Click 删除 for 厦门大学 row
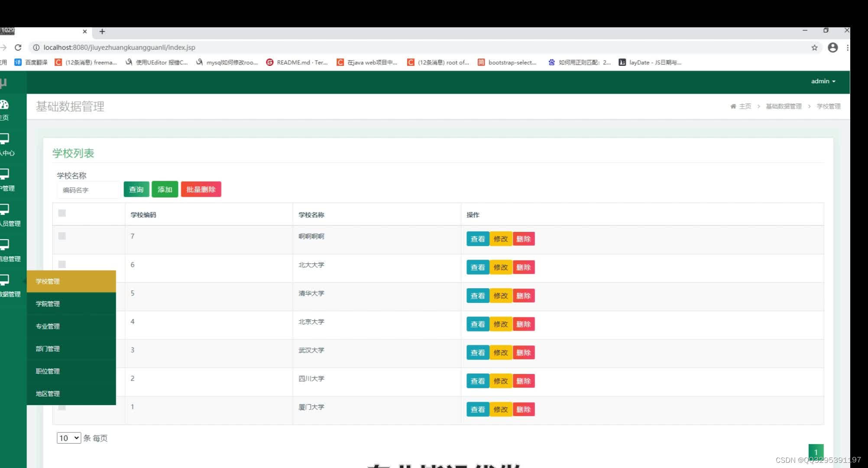This screenshot has height=468, width=868. pyautogui.click(x=524, y=409)
